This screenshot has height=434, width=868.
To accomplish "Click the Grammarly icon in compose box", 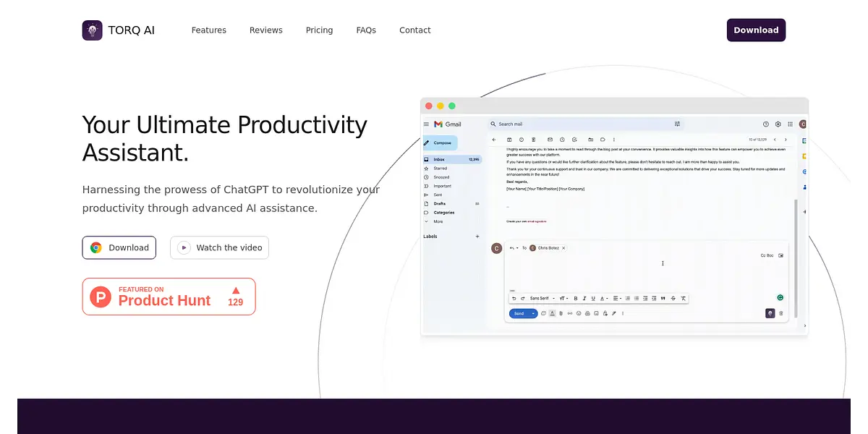I will coord(780,297).
